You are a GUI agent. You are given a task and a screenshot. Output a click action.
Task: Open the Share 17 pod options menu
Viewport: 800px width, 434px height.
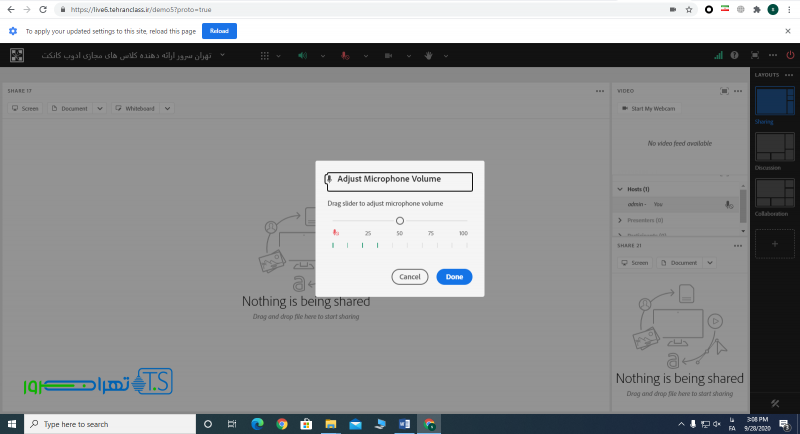[599, 90]
